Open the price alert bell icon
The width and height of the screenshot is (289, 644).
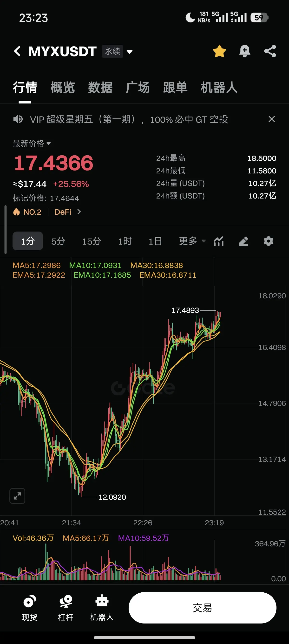[245, 51]
